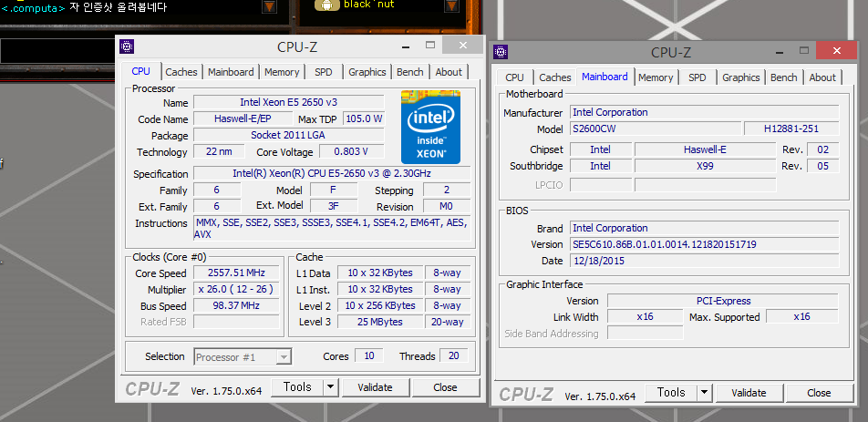
Task: Click Validate button in left CPU-Z window
Action: pyautogui.click(x=376, y=387)
